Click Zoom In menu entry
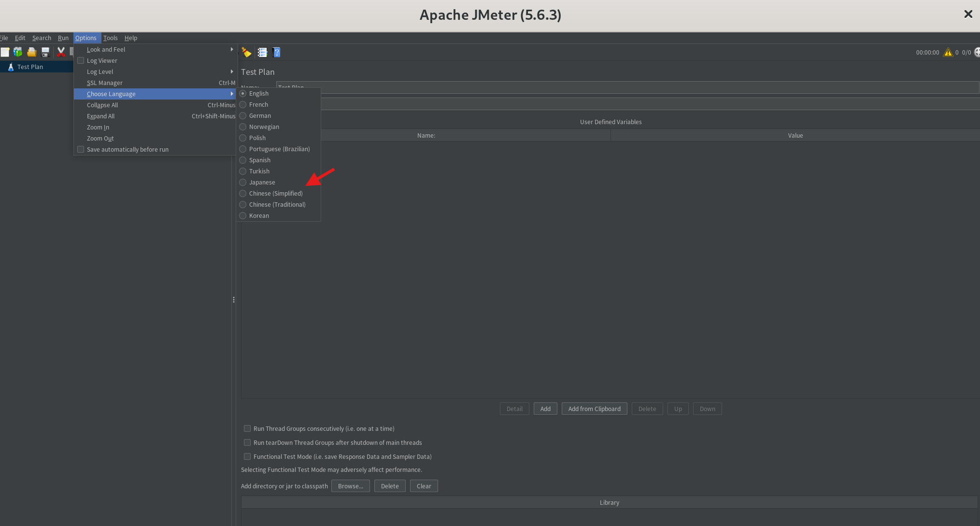 [x=155, y=128]
